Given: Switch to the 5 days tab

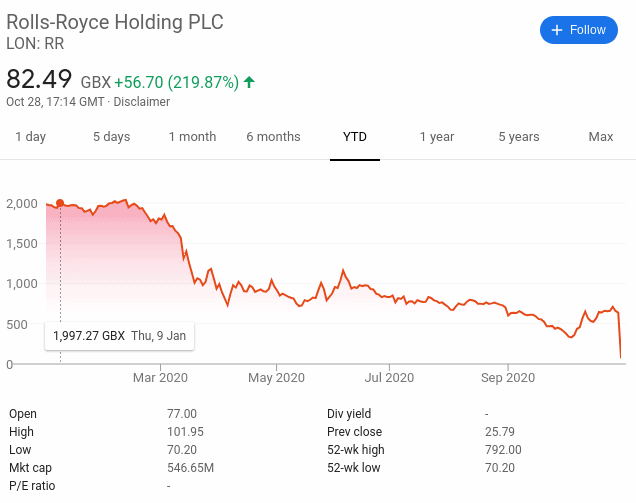Looking at the screenshot, I should (112, 137).
